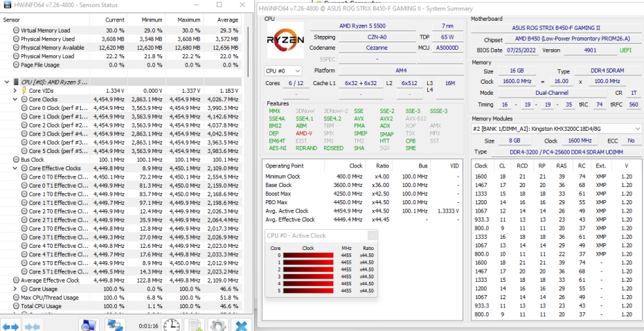Open the monitor with magnifier toolbar icon
Screen dimensions: 644x331
pyautogui.click(x=89, y=325)
